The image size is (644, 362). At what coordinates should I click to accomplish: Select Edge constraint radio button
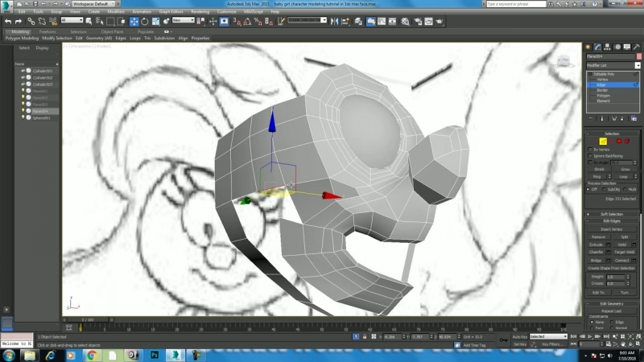[612, 323]
